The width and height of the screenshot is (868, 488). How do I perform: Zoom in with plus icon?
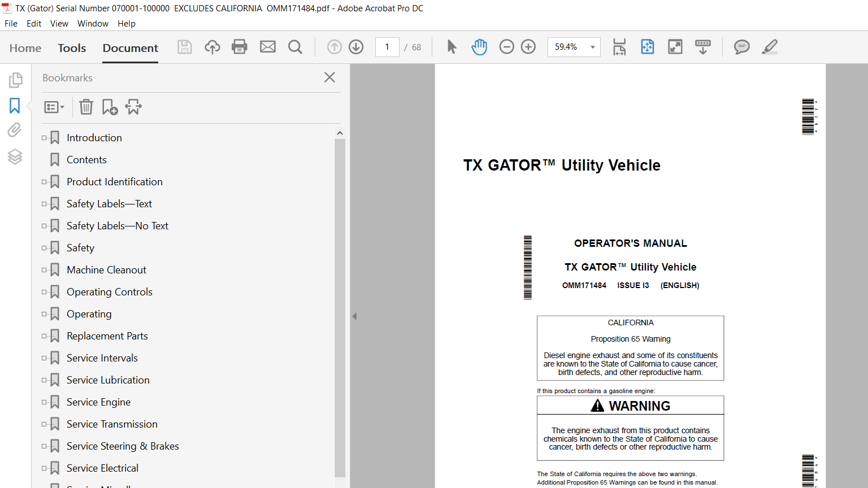pyautogui.click(x=528, y=47)
